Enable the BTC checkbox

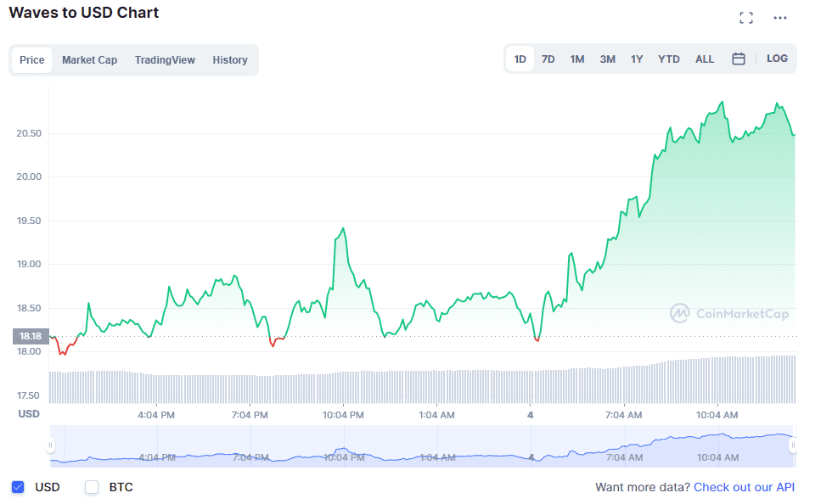click(x=91, y=486)
